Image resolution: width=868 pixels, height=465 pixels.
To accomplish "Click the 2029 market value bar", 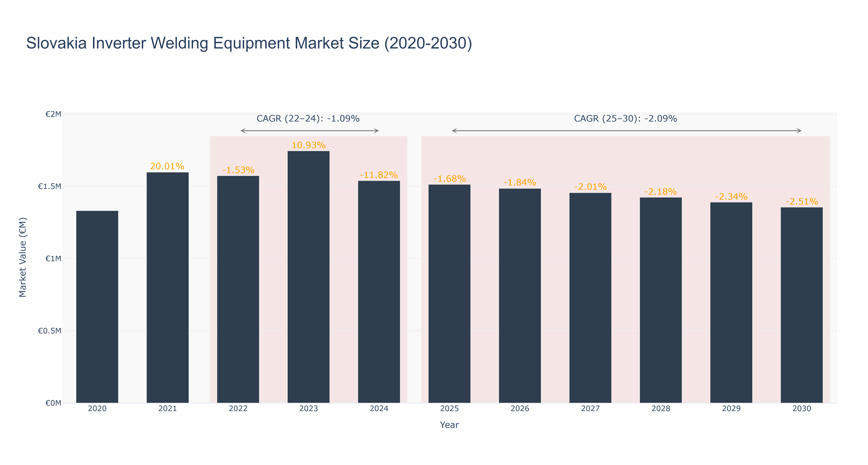I will click(731, 303).
